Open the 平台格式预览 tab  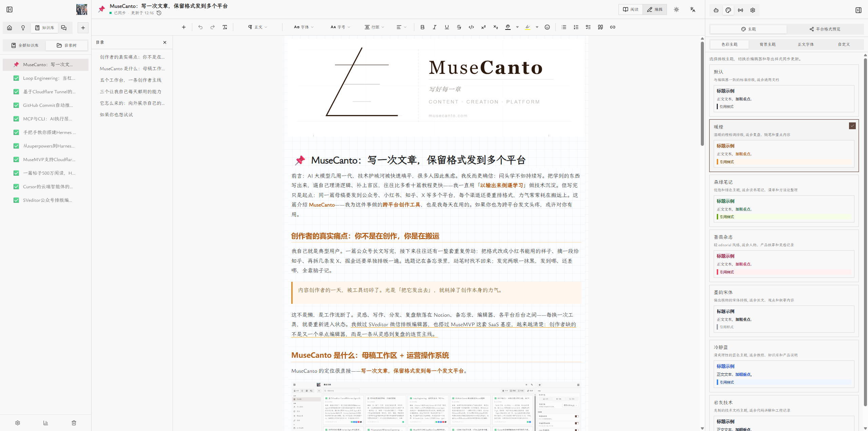pyautogui.click(x=825, y=29)
